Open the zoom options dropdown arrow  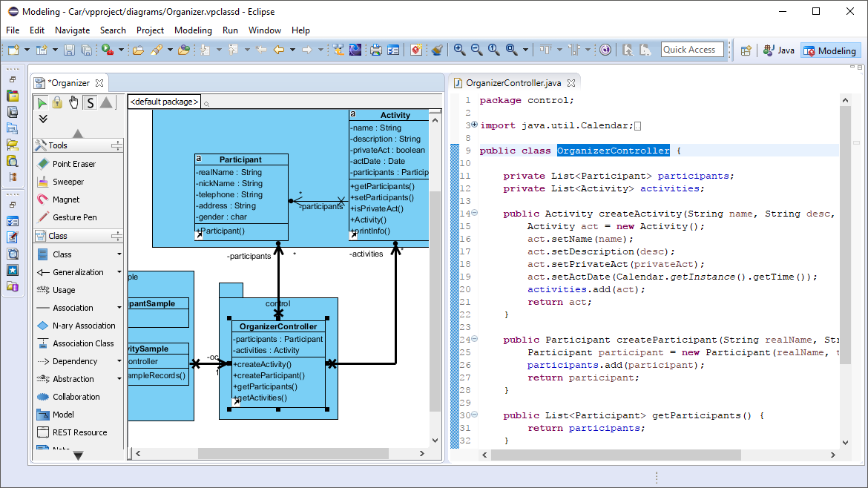click(525, 50)
